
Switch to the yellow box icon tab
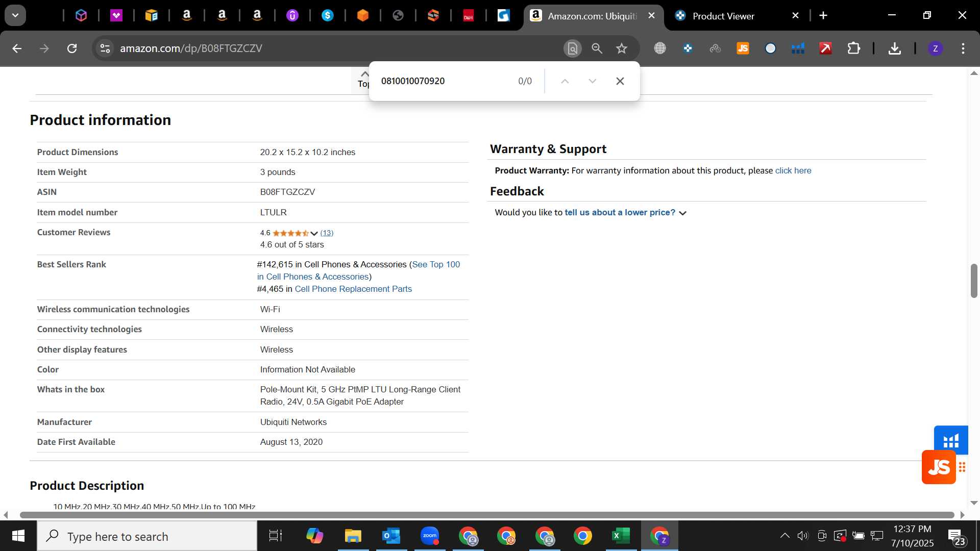coord(152,16)
